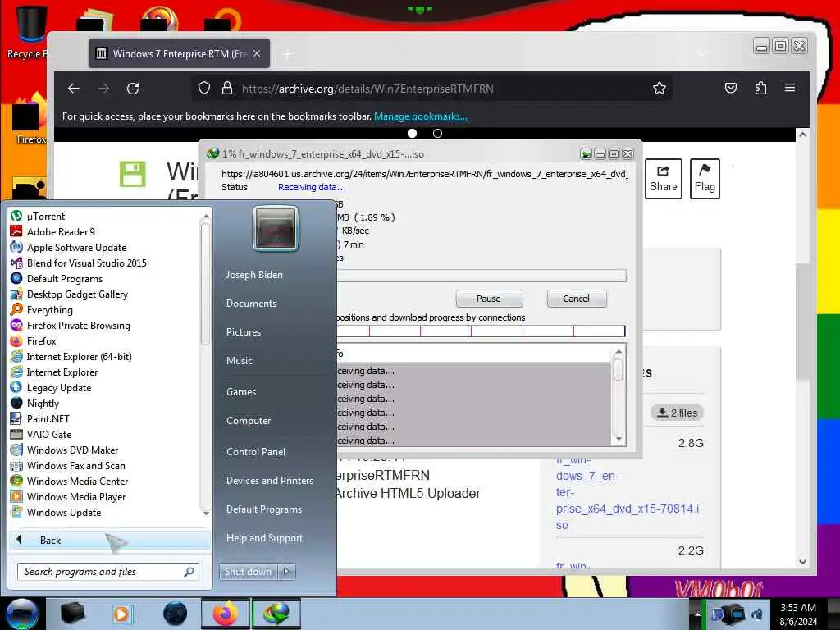Switch to Firefox taskbar button

(226, 614)
